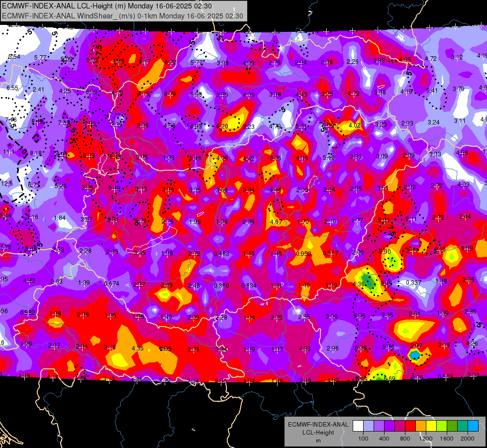The image size is (487, 448).
Task: Click the wind shear value 0.834
Action: pyautogui.click(x=249, y=285)
